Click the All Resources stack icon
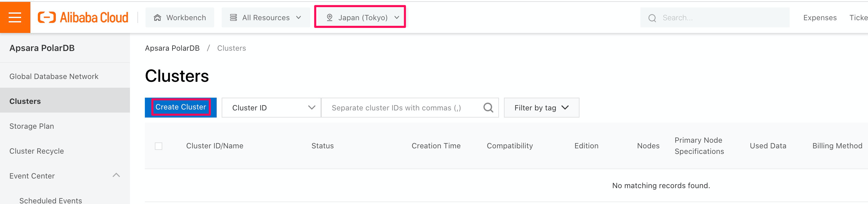The image size is (868, 204). click(x=233, y=17)
